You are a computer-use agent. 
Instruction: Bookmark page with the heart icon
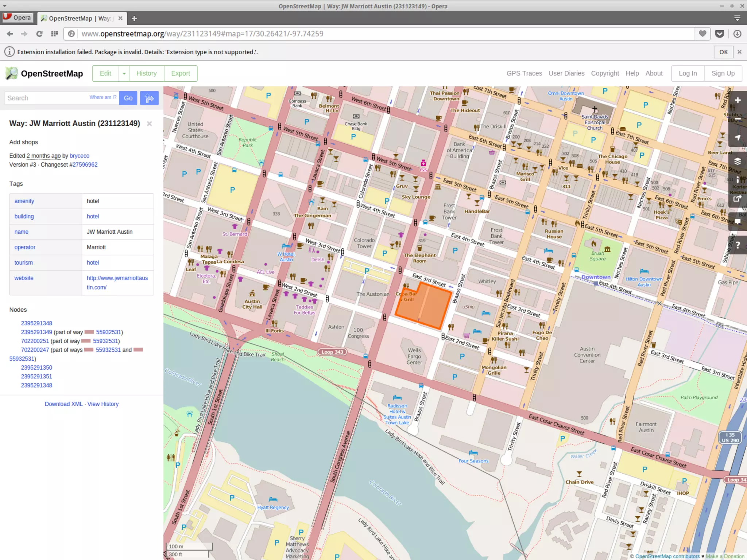click(703, 34)
